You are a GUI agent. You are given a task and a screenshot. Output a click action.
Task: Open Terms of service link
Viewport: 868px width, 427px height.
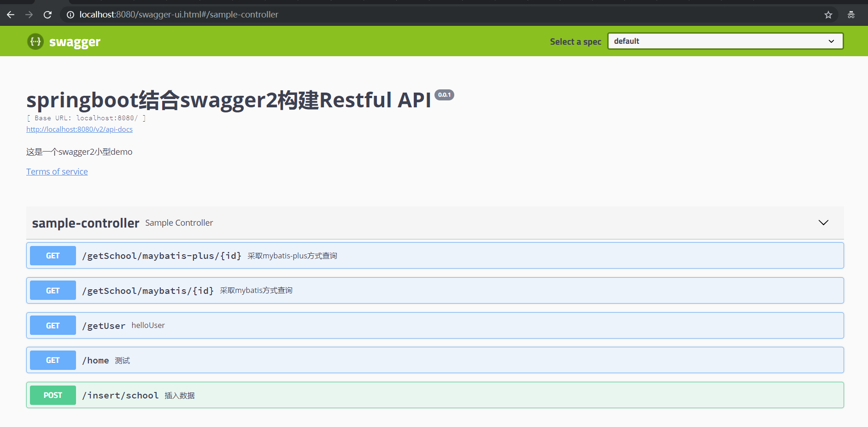point(57,171)
